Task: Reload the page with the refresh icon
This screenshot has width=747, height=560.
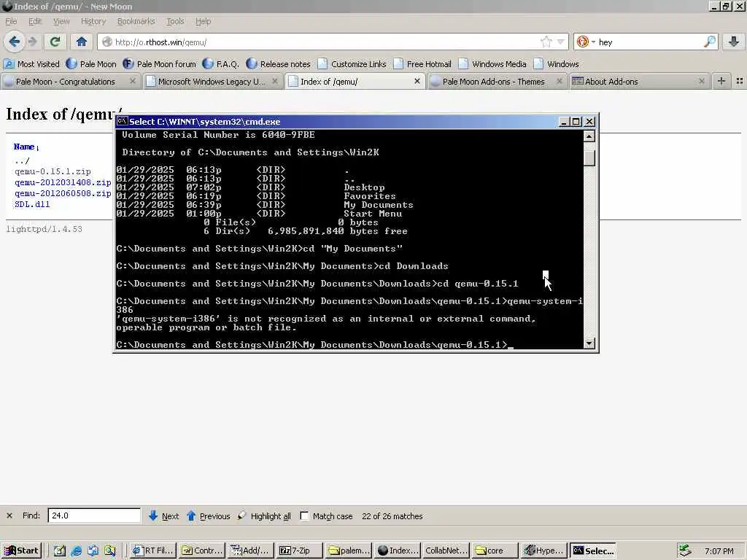Action: click(x=55, y=42)
